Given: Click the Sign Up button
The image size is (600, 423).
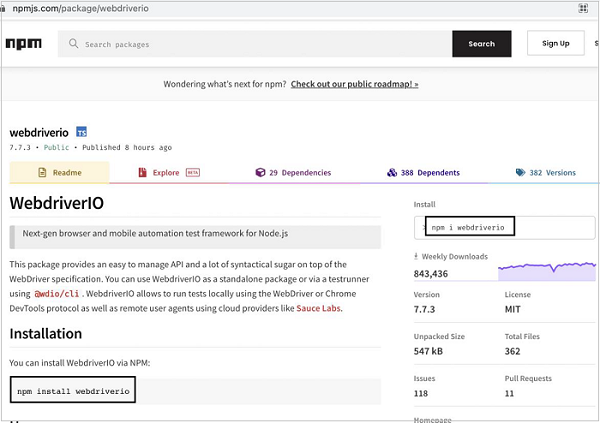Looking at the screenshot, I should (555, 44).
